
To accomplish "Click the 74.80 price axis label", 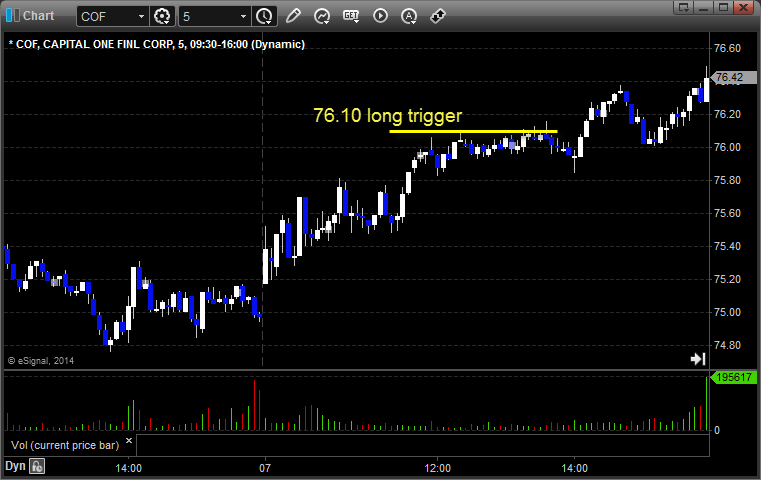I will [728, 345].
